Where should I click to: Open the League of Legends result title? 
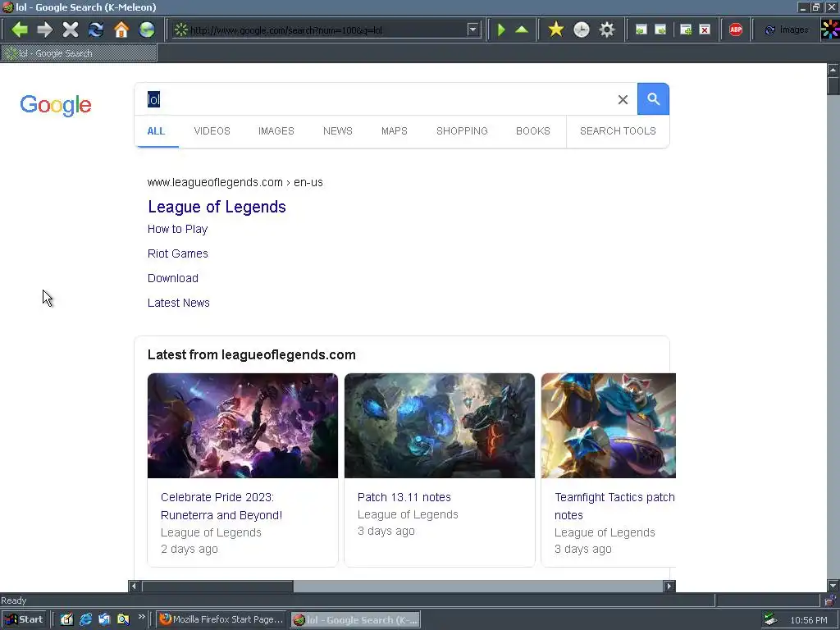coord(217,207)
